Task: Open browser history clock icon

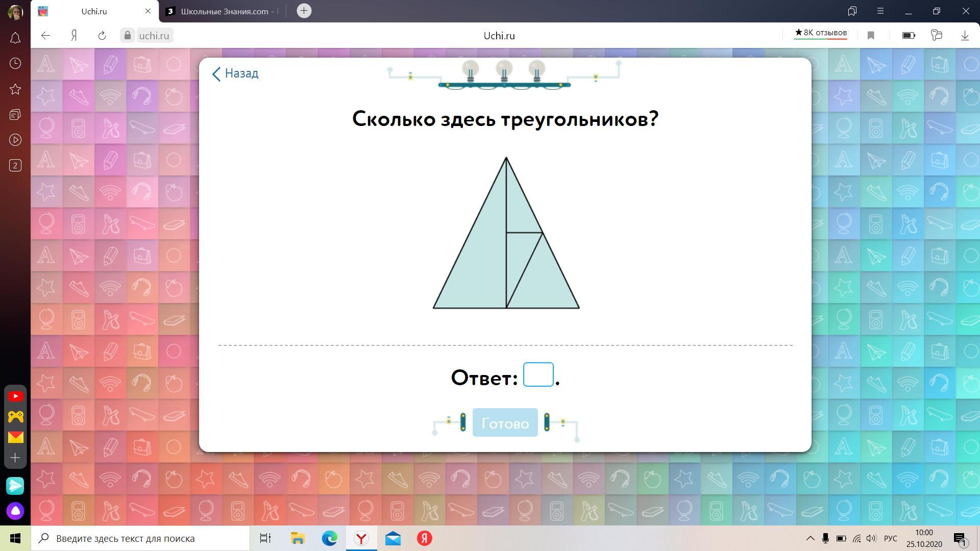Action: click(x=15, y=63)
